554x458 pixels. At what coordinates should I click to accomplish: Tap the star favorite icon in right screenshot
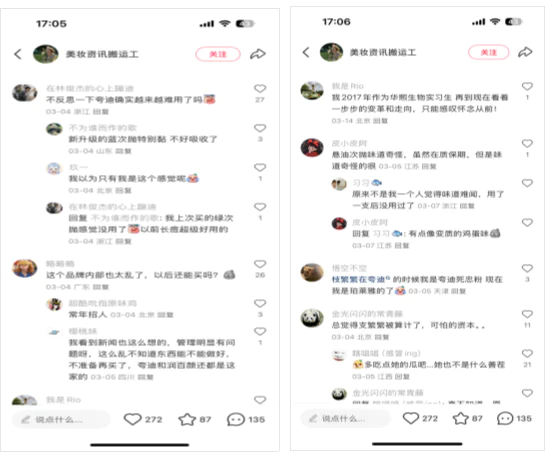pos(461,418)
